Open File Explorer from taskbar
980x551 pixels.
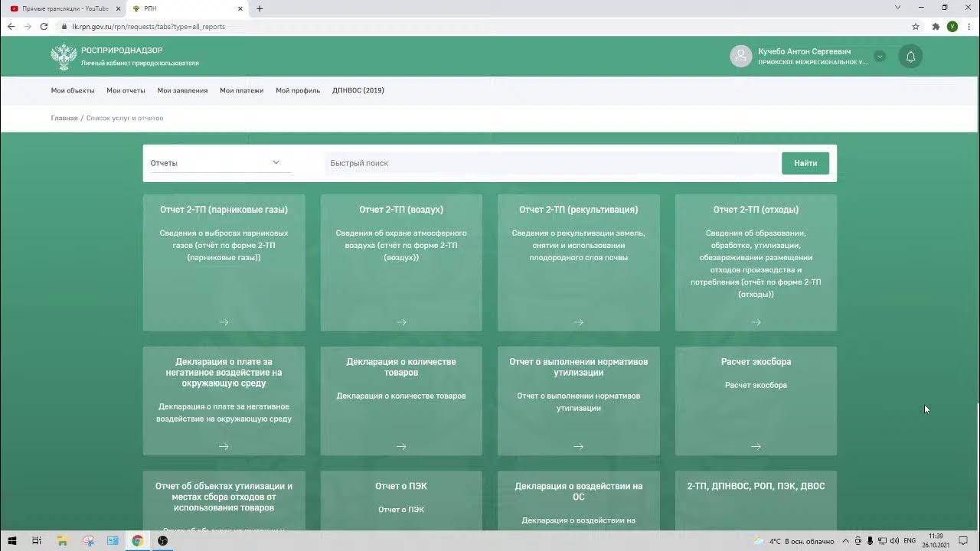click(x=63, y=540)
